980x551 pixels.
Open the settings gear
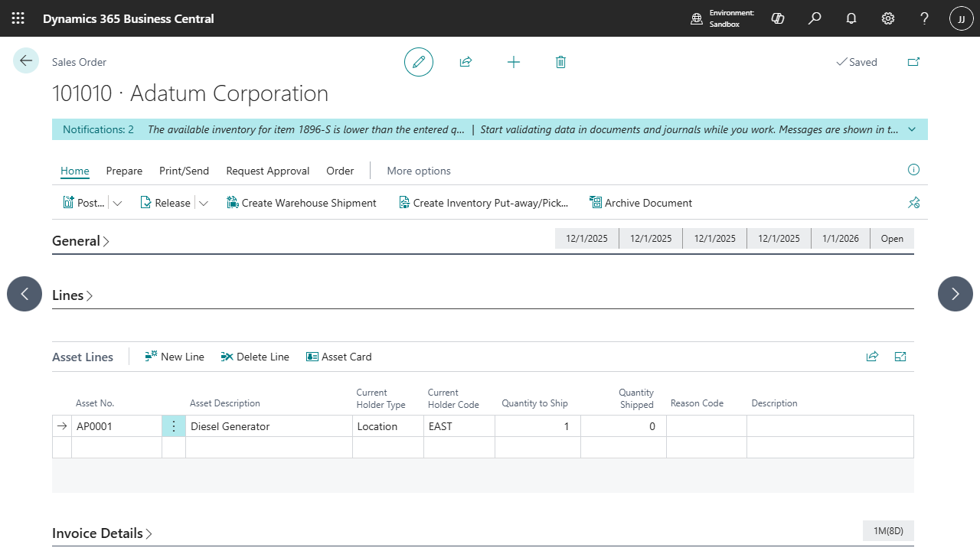tap(888, 18)
